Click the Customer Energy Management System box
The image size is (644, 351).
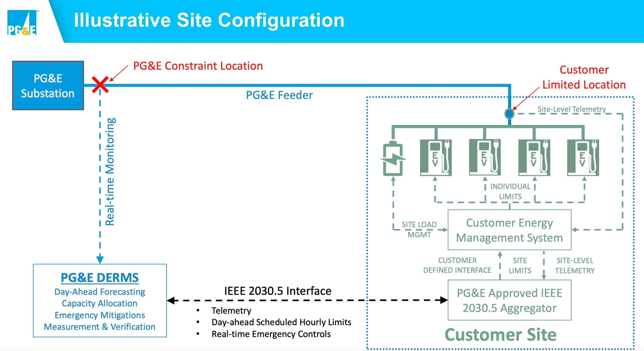pyautogui.click(x=509, y=230)
